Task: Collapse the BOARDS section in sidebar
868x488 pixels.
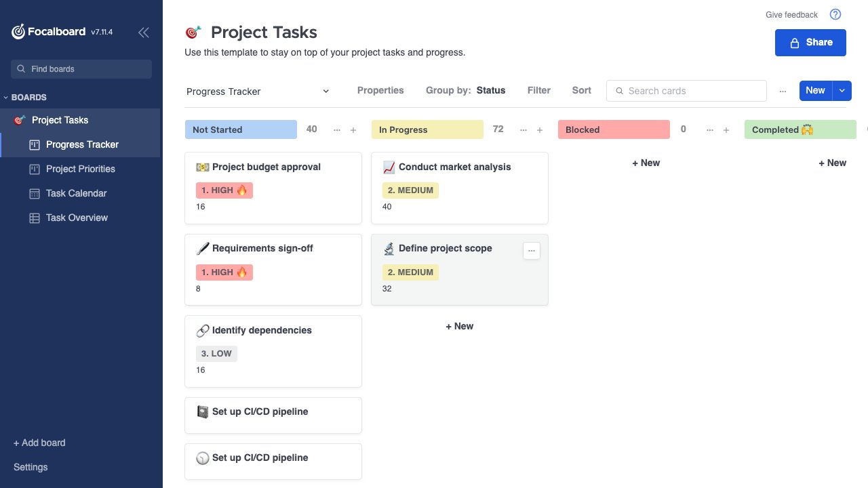Action: click(x=7, y=98)
